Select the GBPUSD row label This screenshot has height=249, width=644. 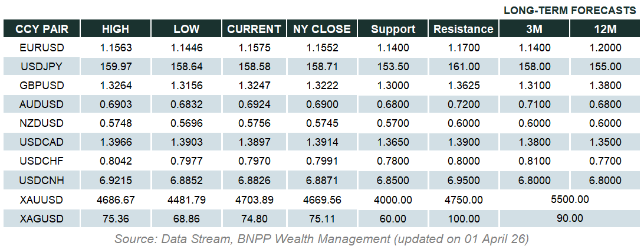pos(41,86)
